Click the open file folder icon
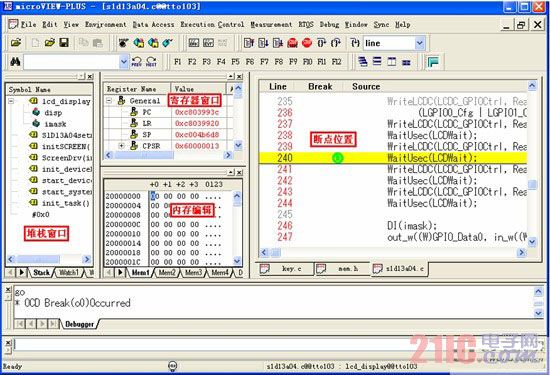Image resolution: width=550 pixels, height=375 pixels. [49, 43]
